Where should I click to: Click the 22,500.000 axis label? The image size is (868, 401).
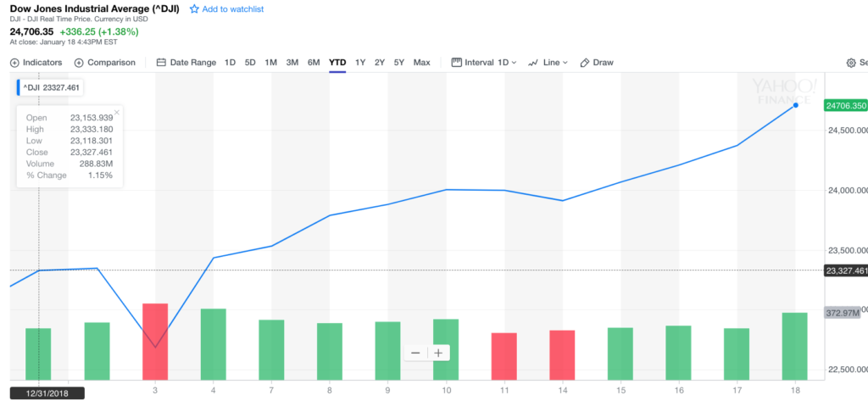click(847, 370)
